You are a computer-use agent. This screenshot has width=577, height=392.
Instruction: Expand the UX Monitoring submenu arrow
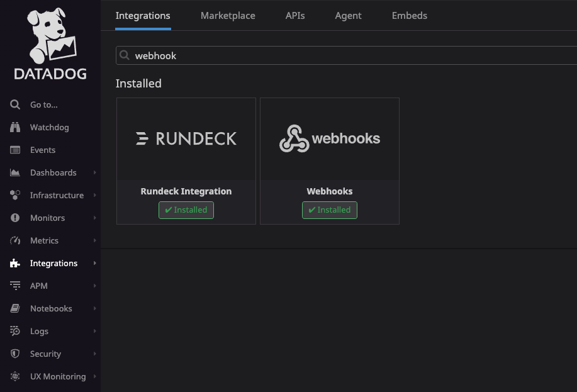click(94, 376)
